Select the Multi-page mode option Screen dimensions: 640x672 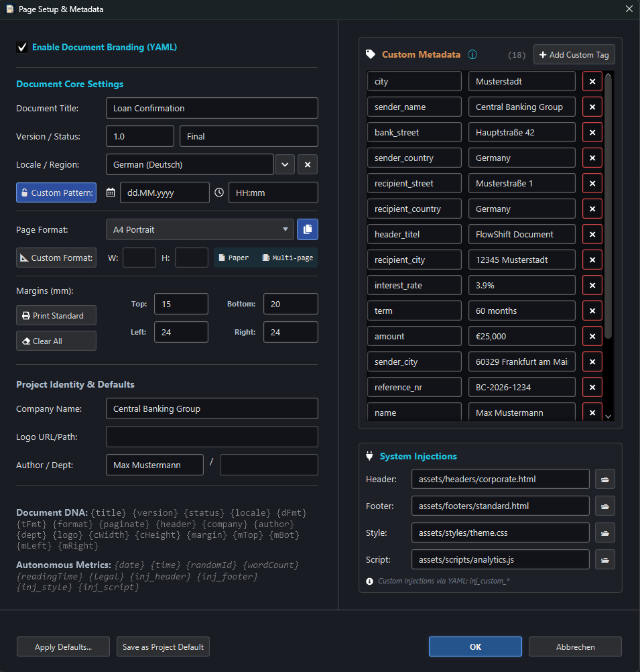288,258
